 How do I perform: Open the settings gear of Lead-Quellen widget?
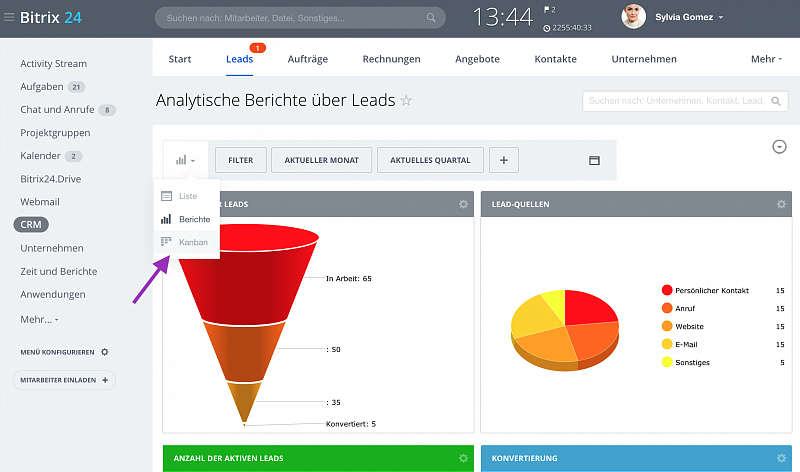781,204
